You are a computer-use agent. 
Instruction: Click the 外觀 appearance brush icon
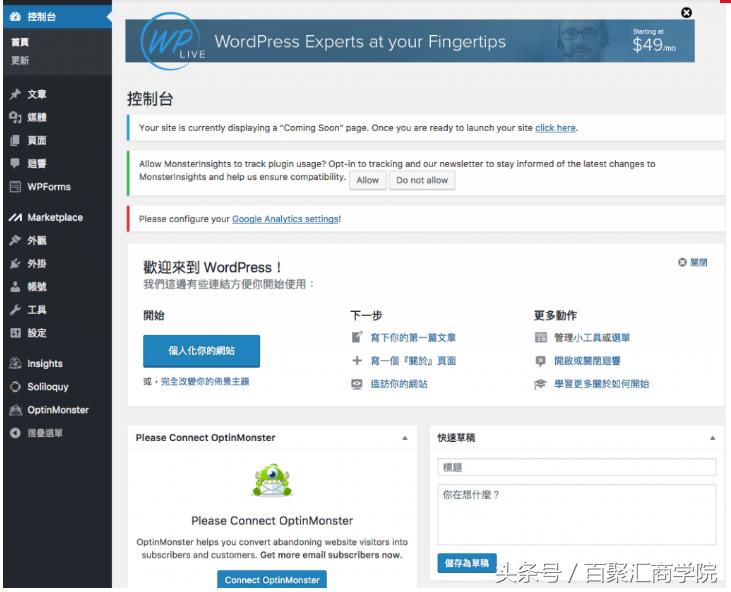(15, 241)
